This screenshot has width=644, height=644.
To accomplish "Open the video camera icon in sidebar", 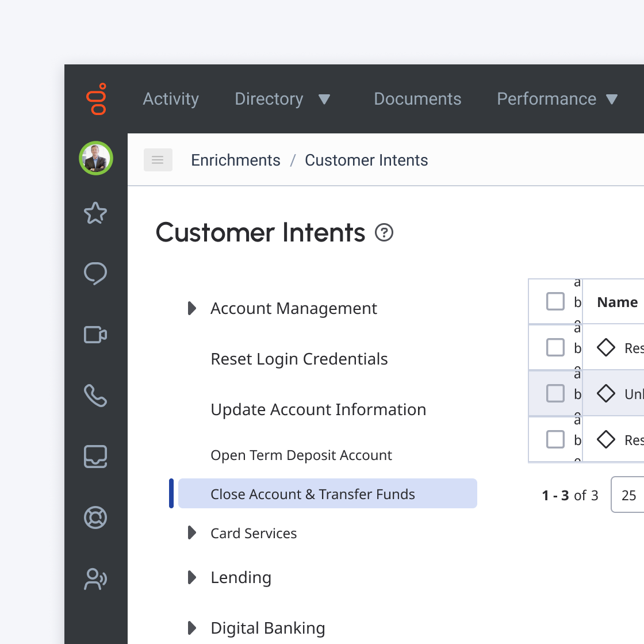I will pos(95,334).
